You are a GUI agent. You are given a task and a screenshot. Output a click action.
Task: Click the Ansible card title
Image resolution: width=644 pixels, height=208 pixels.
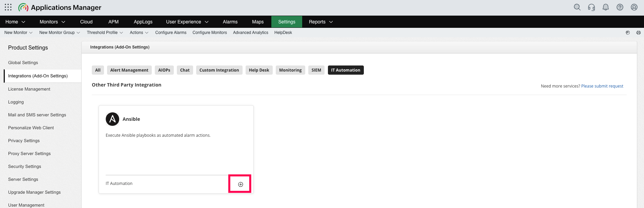131,119
